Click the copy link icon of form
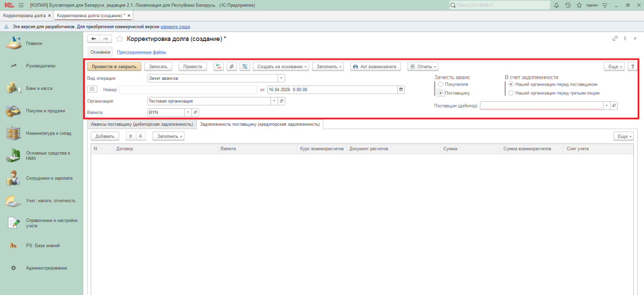644x295 pixels. click(x=615, y=39)
